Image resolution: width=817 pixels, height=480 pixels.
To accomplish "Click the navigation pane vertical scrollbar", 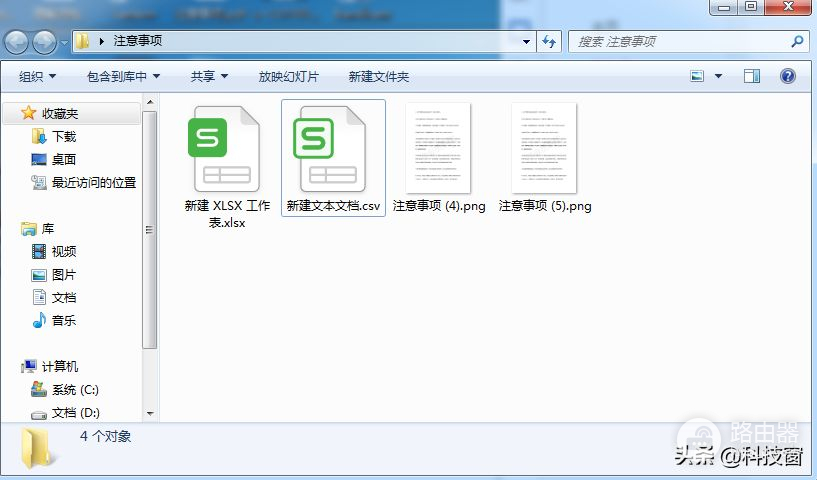I will pos(150,230).
